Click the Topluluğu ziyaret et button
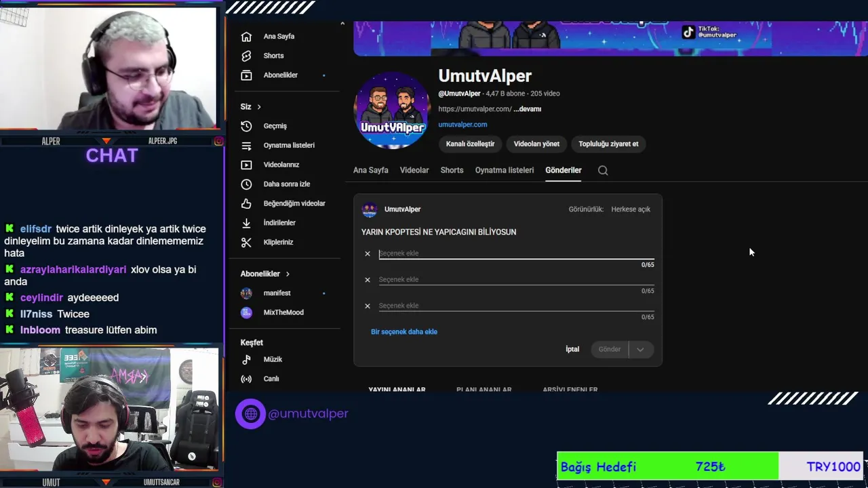 point(608,144)
